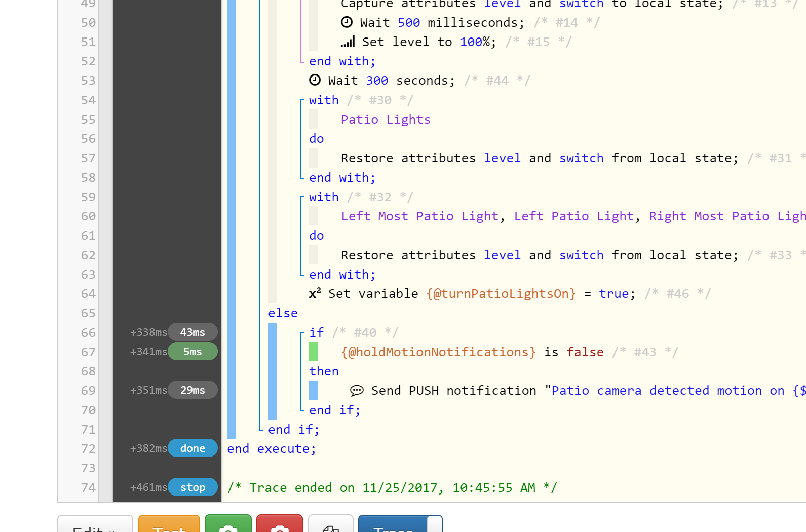Click the blue done badge
Viewport: 806px width, 532px height.
coord(193,448)
